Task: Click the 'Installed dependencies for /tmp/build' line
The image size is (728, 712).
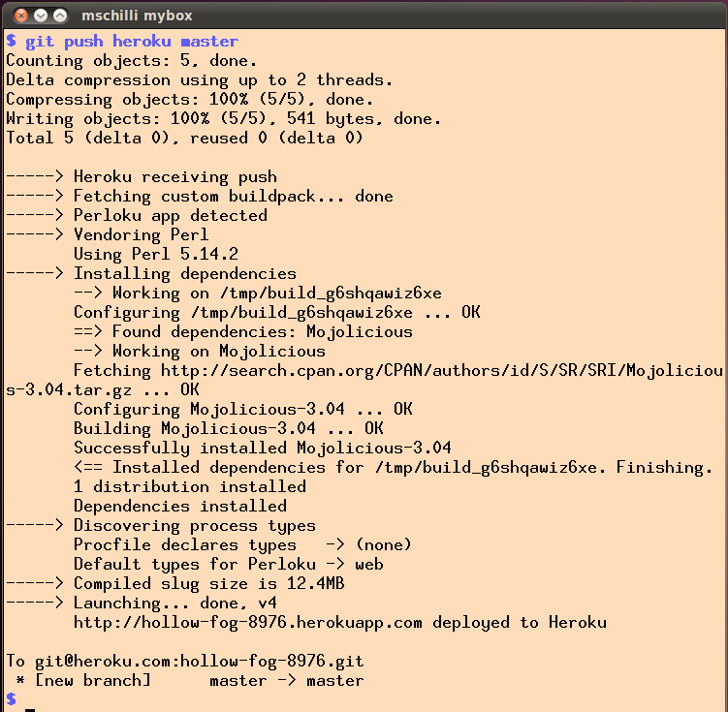Action: coord(394,468)
